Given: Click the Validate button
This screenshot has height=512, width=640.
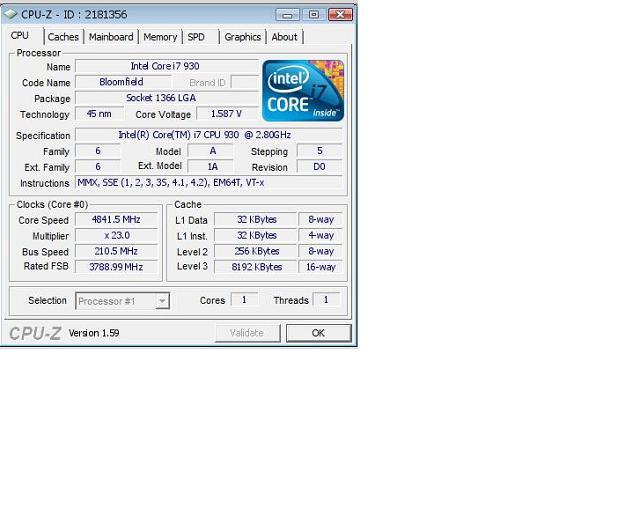Looking at the screenshot, I should pyautogui.click(x=247, y=333).
